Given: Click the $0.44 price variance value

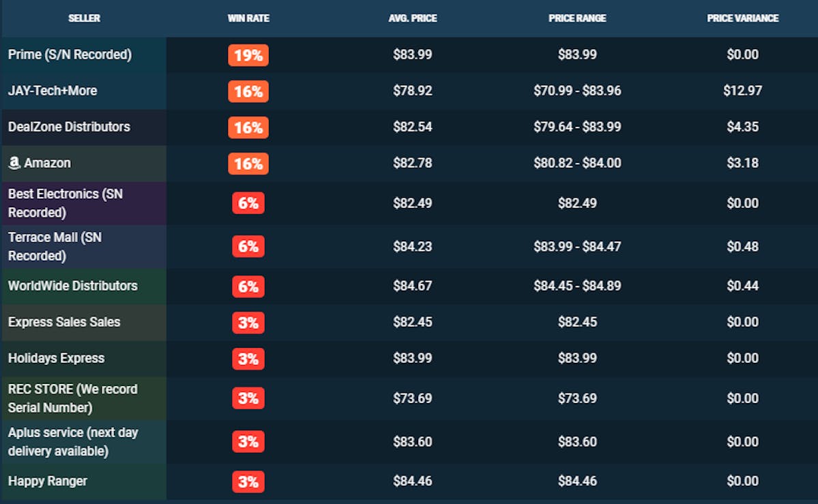Looking at the screenshot, I should tap(742, 286).
